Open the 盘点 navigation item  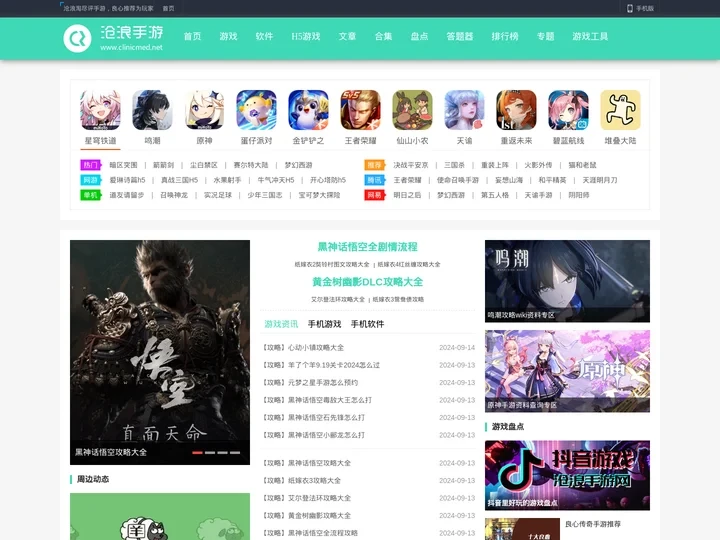[x=419, y=36]
